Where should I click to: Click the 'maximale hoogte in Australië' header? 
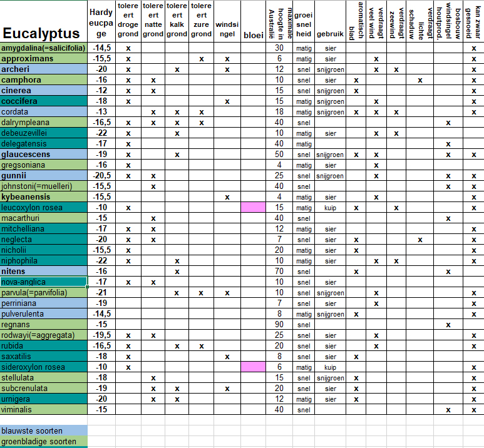(x=279, y=21)
